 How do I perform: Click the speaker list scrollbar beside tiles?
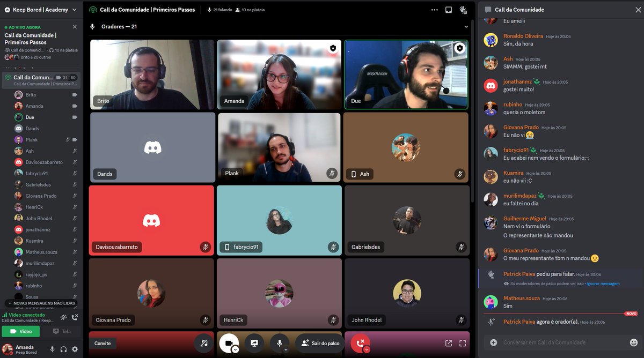pyautogui.click(x=472, y=113)
